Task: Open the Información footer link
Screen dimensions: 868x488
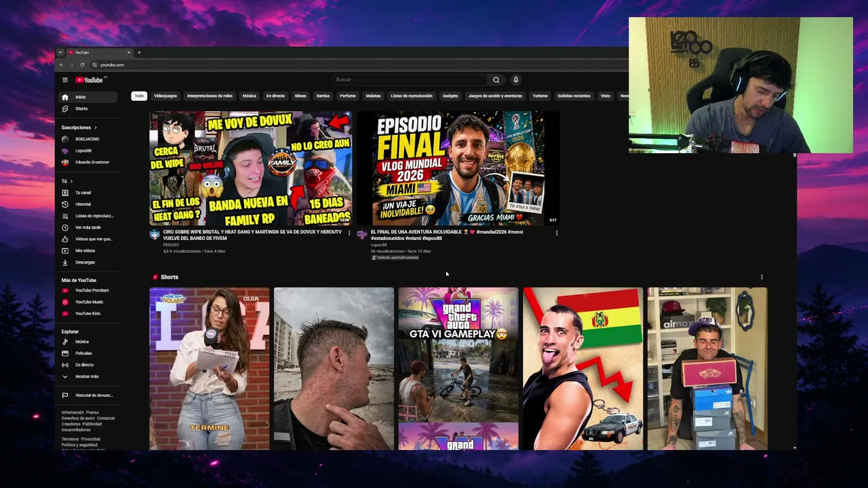Action: 73,412
